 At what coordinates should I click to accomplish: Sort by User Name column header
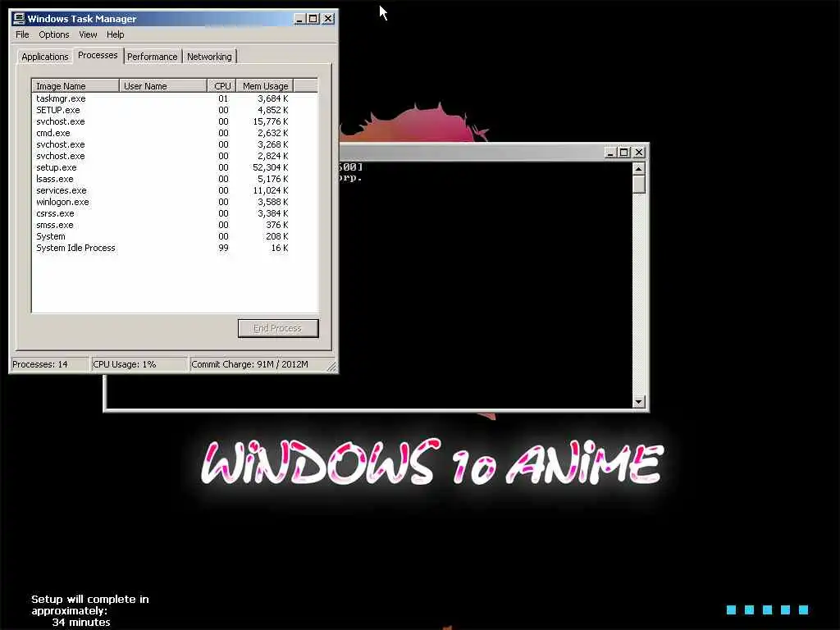[163, 86]
